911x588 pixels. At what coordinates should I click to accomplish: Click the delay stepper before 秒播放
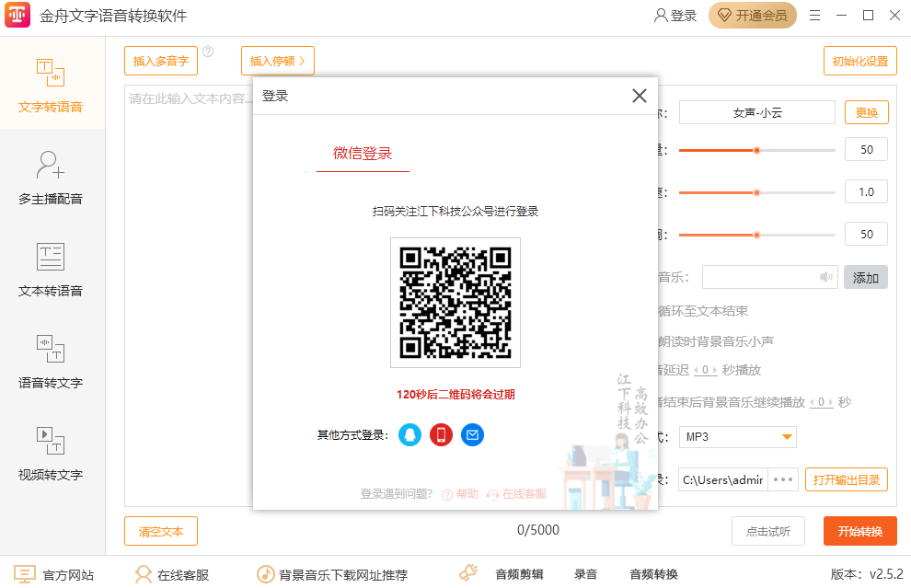(x=705, y=370)
